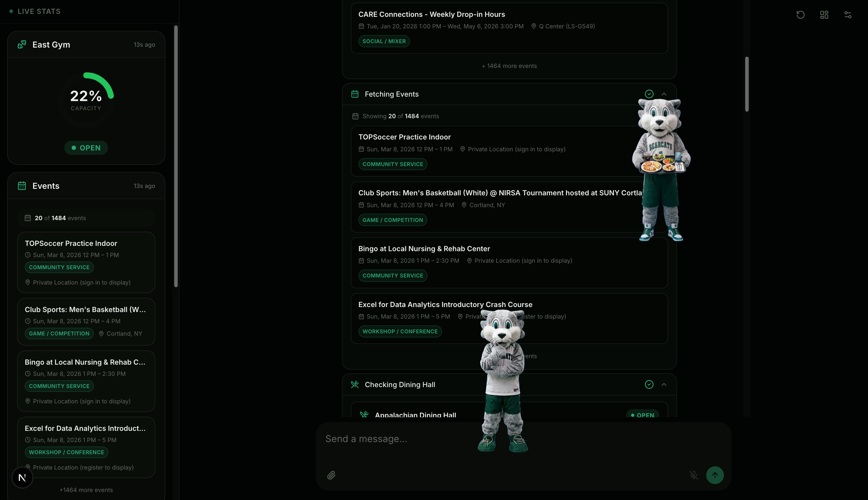Click the Next.js N badge icon

pyautogui.click(x=22, y=477)
